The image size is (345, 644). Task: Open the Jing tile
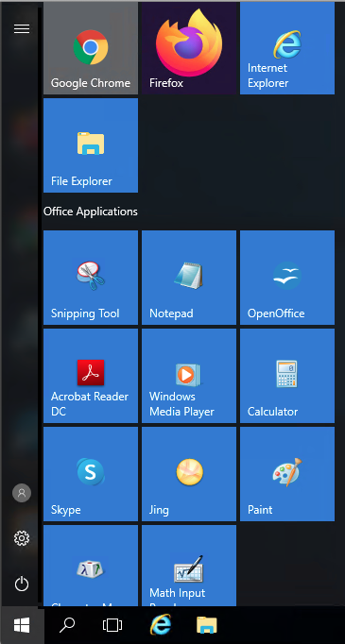[189, 474]
